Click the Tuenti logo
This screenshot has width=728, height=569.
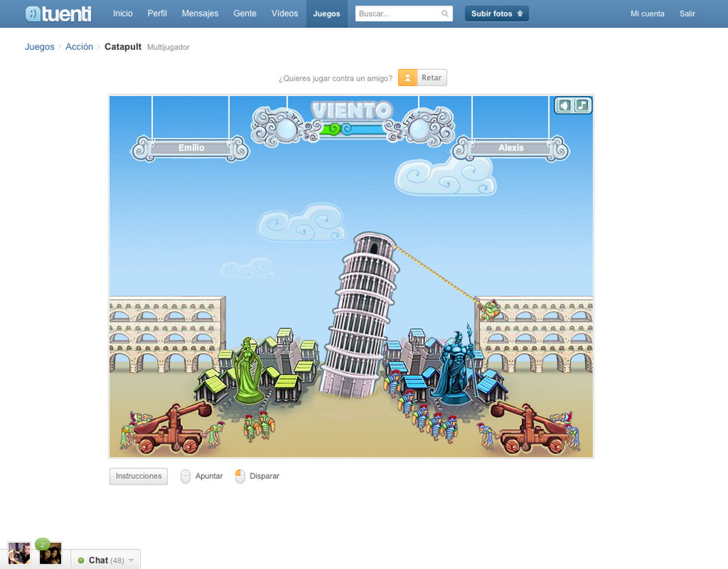(x=58, y=13)
